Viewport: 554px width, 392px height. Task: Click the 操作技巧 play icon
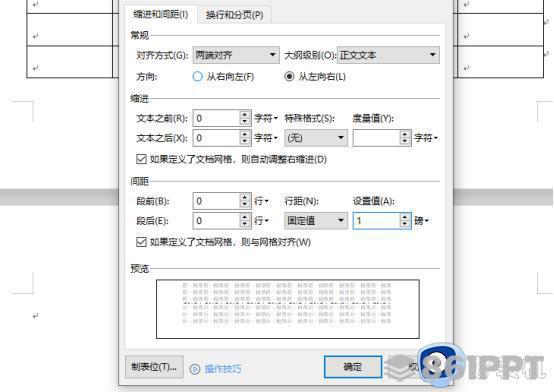click(195, 369)
